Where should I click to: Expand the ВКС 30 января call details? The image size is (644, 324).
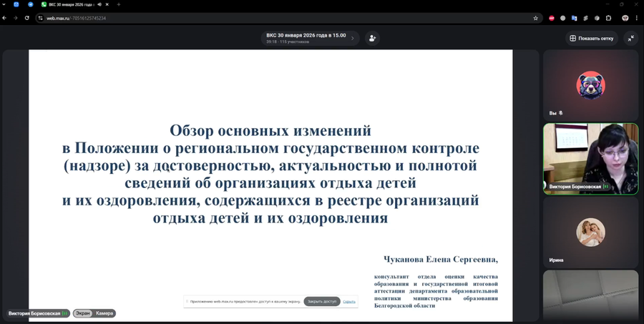(x=352, y=38)
